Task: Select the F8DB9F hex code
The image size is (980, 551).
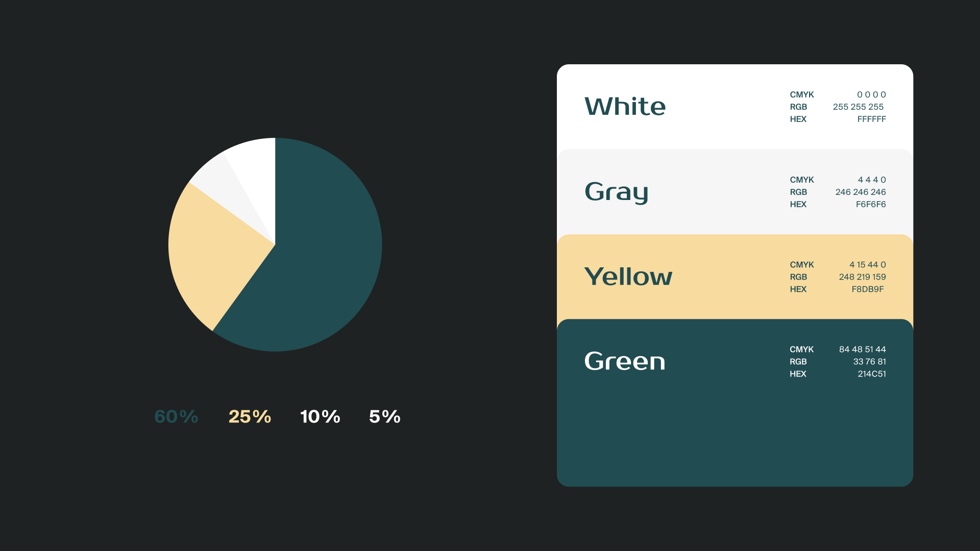Action: pos(868,289)
